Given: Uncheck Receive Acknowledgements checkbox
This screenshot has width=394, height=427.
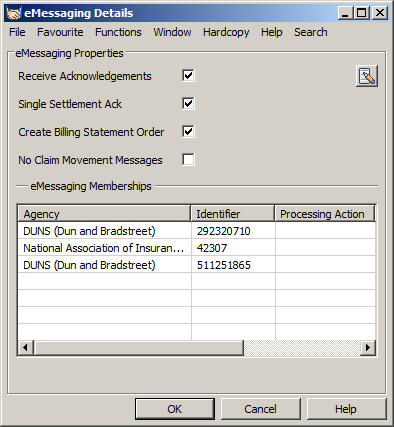Looking at the screenshot, I should (x=188, y=76).
